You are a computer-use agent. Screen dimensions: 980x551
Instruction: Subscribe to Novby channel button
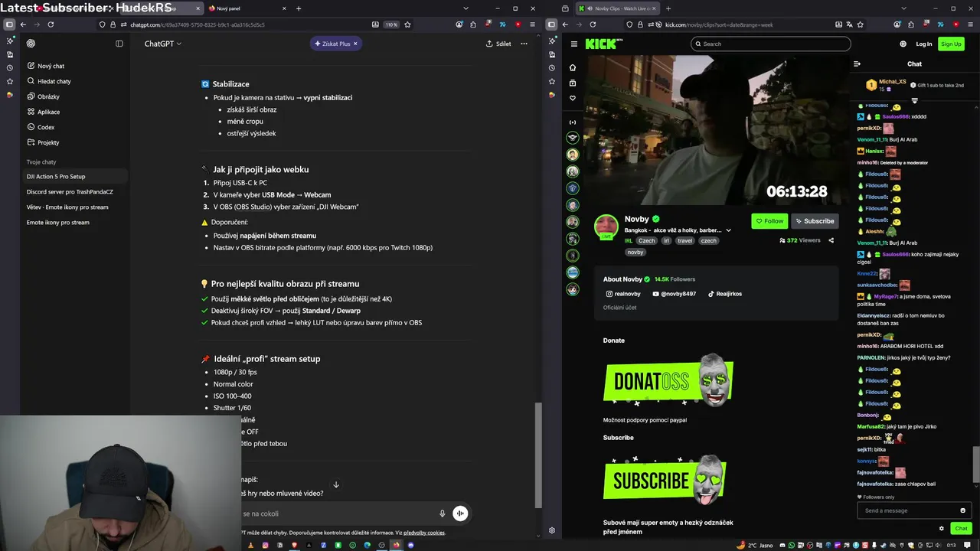[x=815, y=221]
